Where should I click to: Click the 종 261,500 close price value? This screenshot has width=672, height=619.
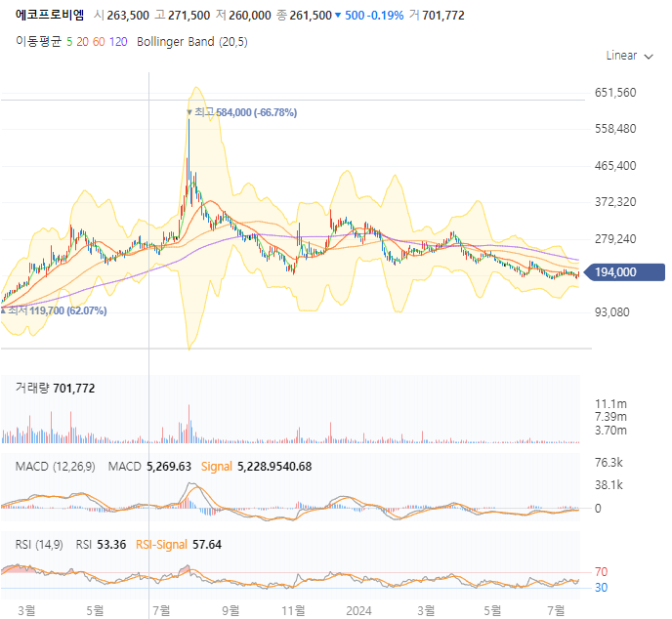coord(305,16)
